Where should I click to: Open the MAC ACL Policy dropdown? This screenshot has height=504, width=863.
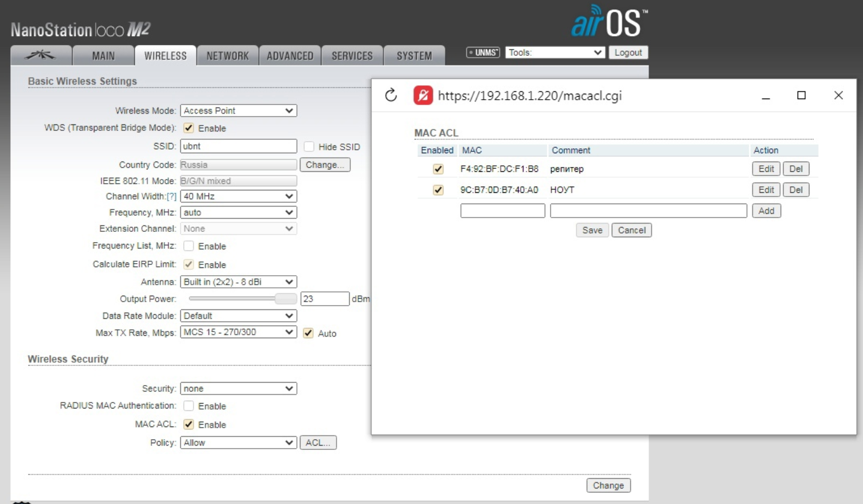click(x=239, y=443)
